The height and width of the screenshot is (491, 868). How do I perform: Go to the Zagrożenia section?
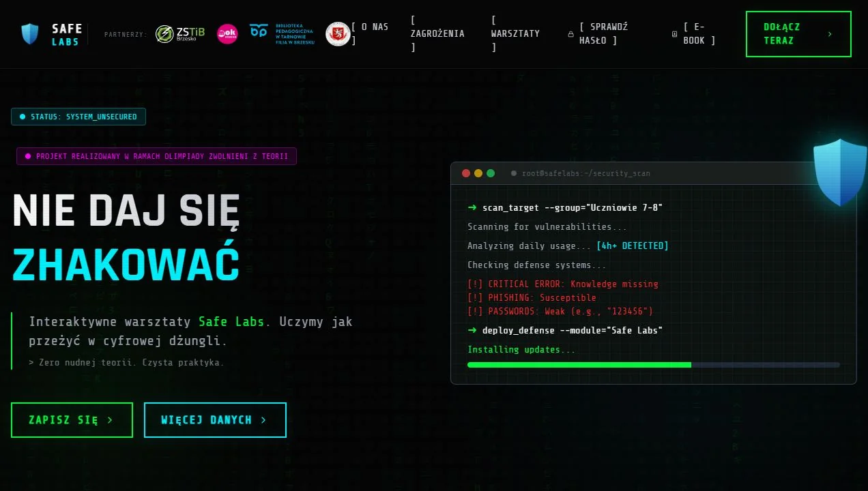pos(437,33)
